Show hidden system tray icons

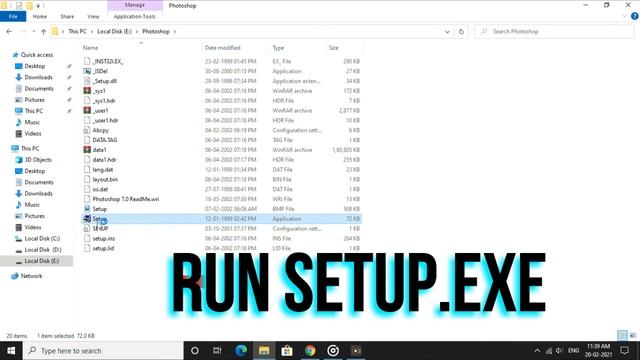[537, 351]
